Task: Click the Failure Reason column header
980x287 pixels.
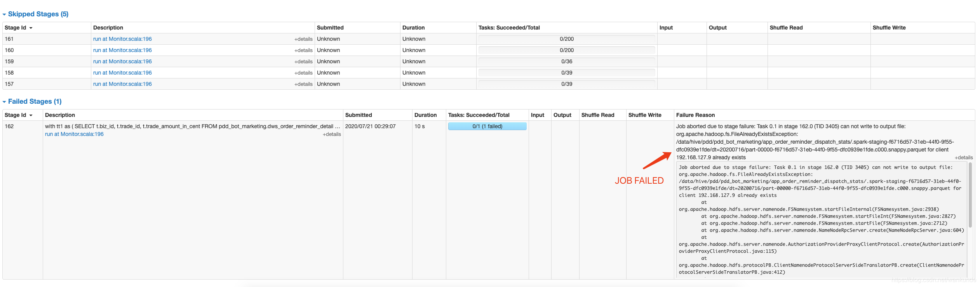Action: click(x=695, y=115)
